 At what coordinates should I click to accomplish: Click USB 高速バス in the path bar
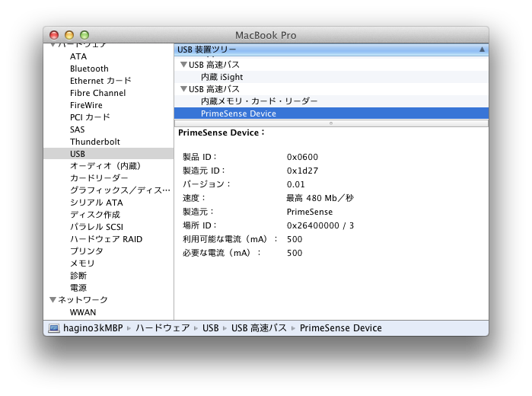(x=259, y=328)
